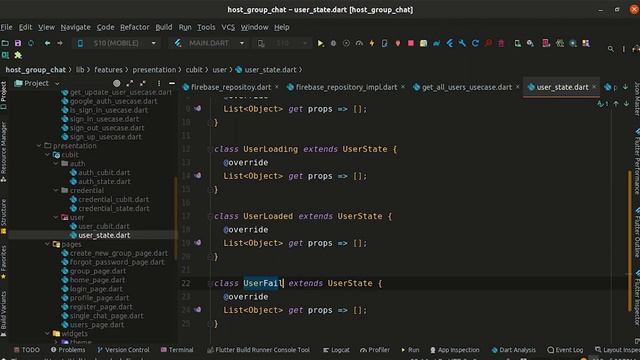Open home_page.dart in the project tree
The image size is (640, 360).
point(98,280)
